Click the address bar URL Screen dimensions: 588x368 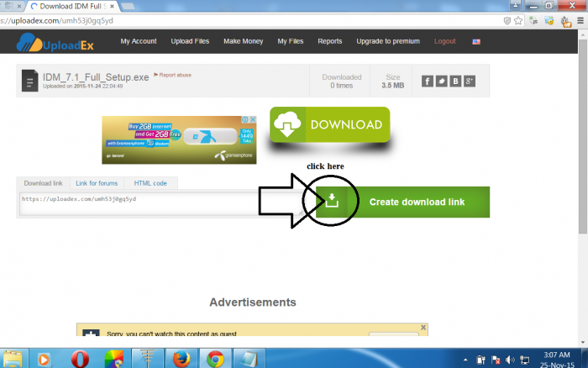[x=56, y=21]
